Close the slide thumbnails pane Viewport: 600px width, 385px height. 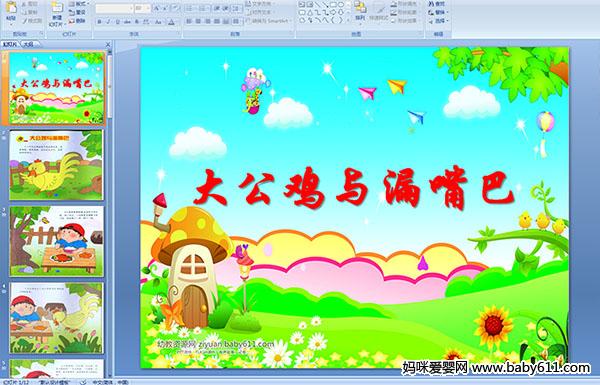108,44
